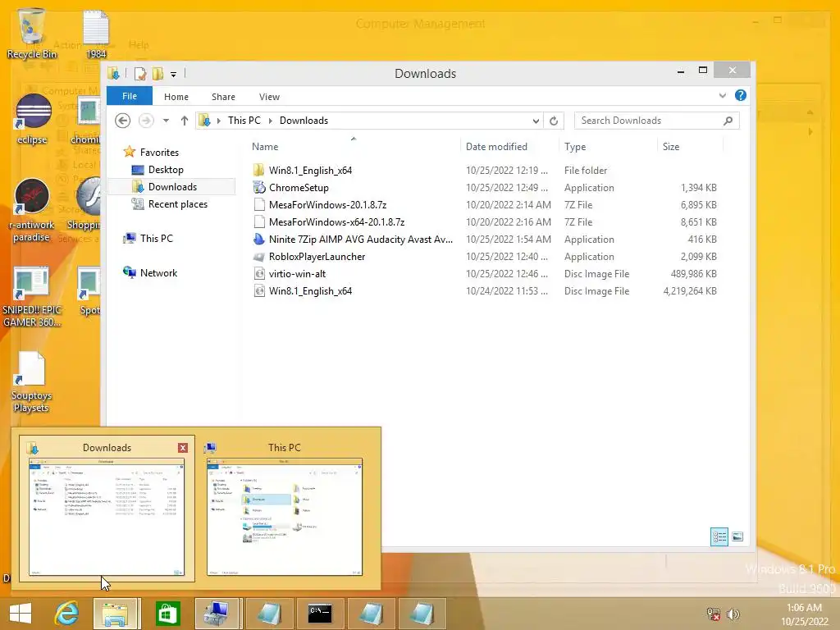The width and height of the screenshot is (840, 630).
Task: Click the Downloads window thumbnail preview
Action: point(107,517)
